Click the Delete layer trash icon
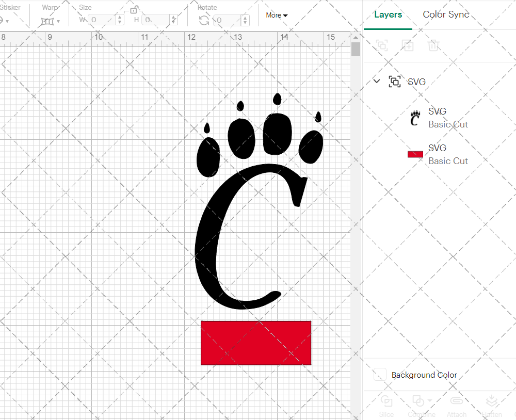Image resolution: width=516 pixels, height=420 pixels. coord(434,45)
